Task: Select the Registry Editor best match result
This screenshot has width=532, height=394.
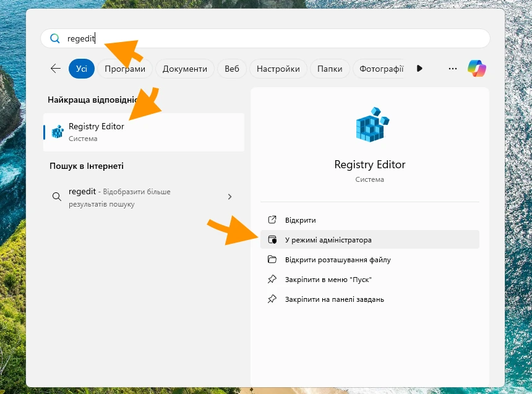Action: click(144, 132)
